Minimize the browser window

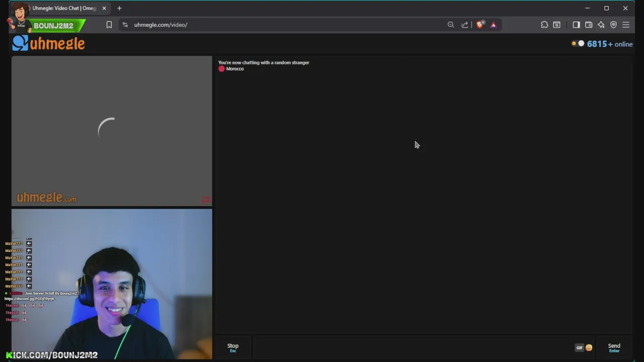(x=587, y=8)
